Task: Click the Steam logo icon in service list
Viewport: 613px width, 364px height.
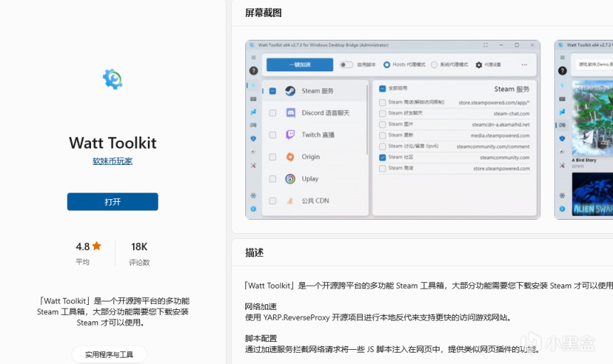Action: [290, 91]
